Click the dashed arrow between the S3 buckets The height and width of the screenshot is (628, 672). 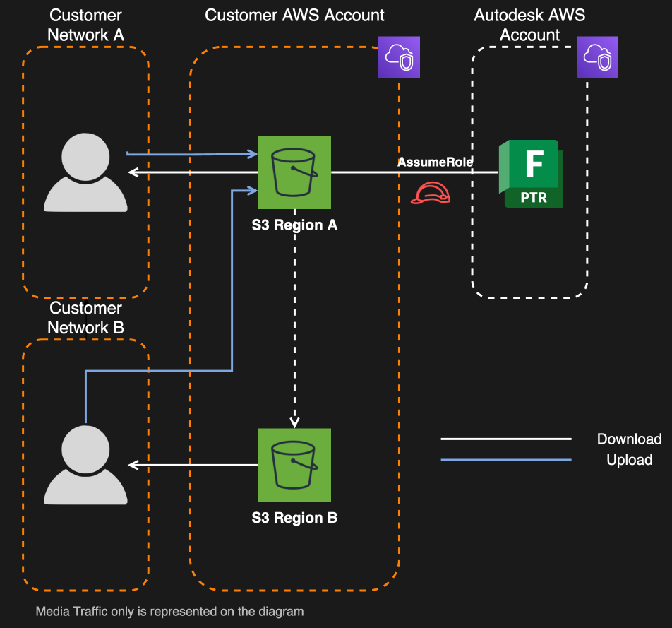[294, 332]
